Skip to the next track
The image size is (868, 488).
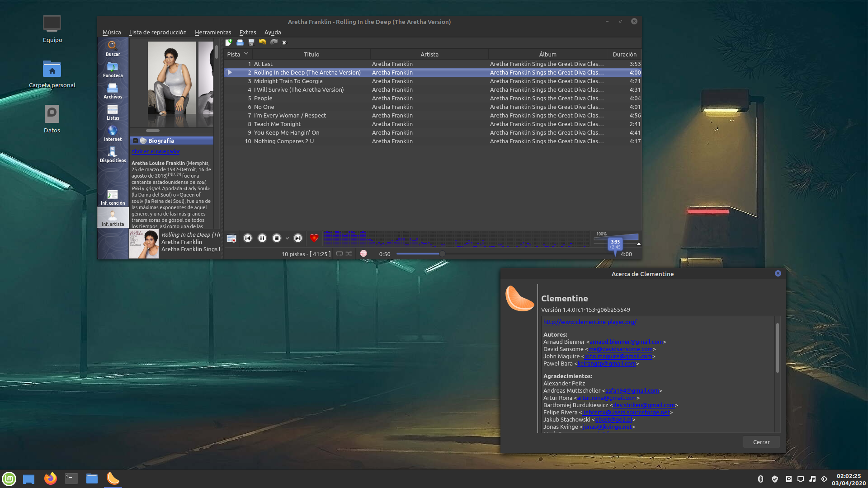[x=298, y=238]
